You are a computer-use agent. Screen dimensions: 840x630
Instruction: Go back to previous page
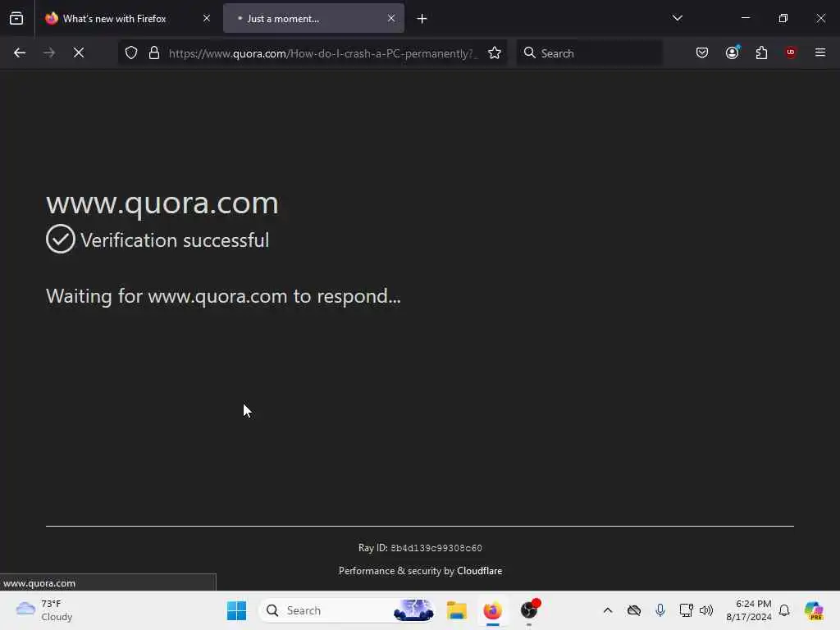[20, 52]
